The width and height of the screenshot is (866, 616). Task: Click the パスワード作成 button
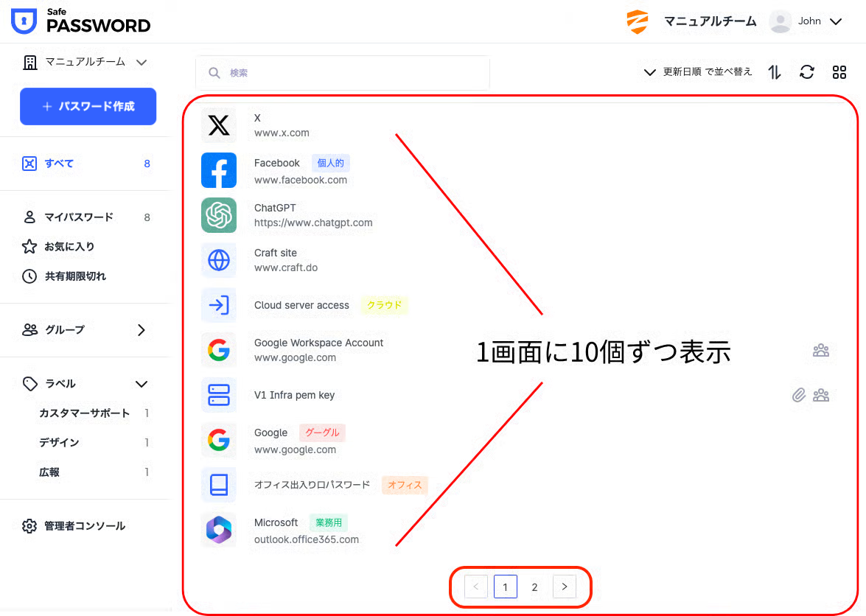tap(88, 107)
